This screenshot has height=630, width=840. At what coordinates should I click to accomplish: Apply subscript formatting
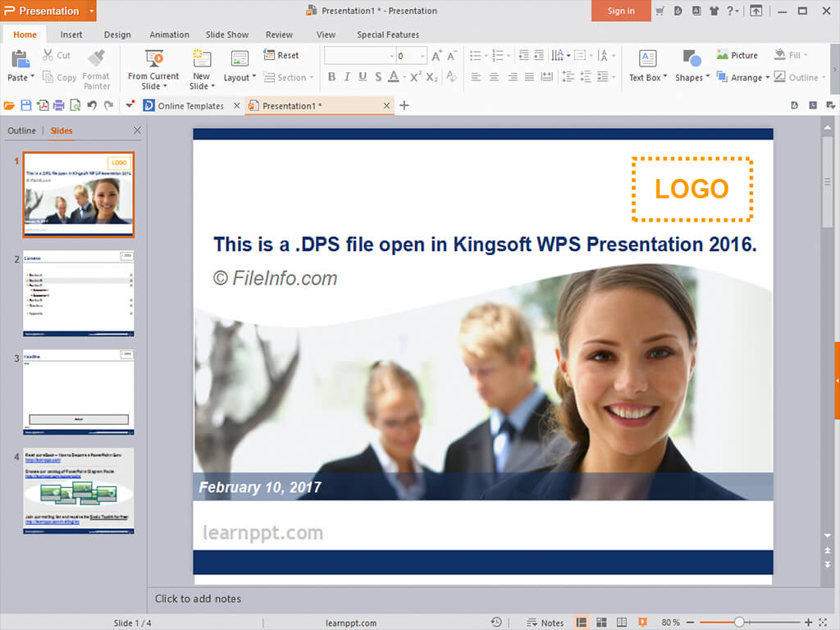click(x=431, y=77)
